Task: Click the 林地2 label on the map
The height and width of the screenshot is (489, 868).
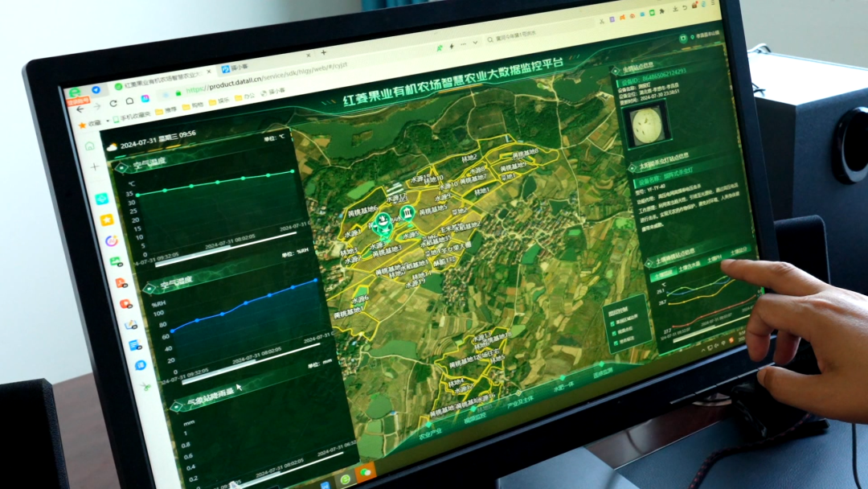Action: point(469,158)
